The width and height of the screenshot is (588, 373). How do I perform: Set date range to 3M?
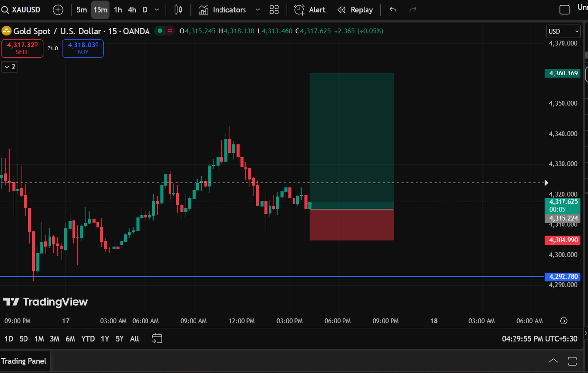point(55,339)
